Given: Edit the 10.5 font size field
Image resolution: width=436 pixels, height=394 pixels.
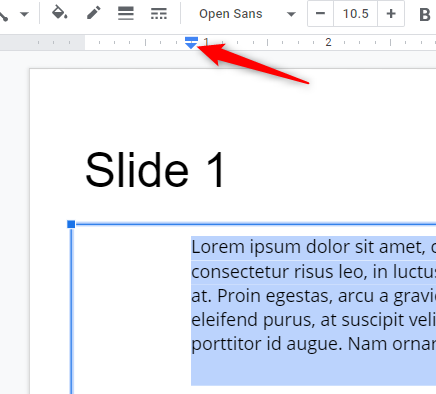Looking at the screenshot, I should [x=355, y=14].
